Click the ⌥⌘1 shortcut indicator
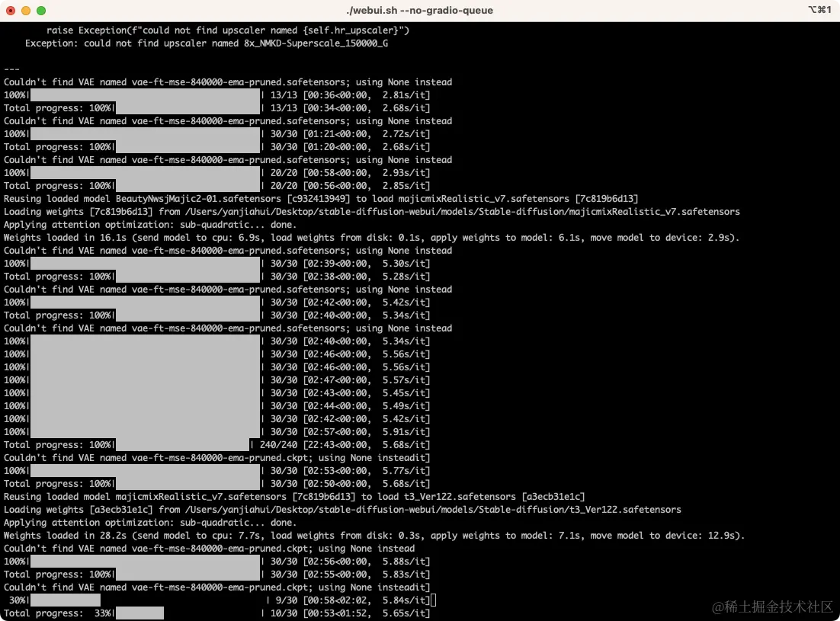 (820, 10)
